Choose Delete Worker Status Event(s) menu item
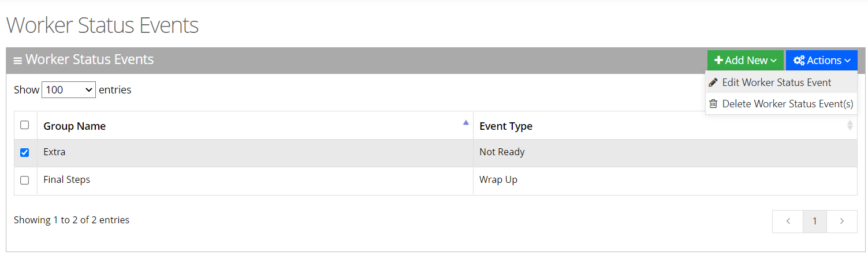The image size is (868, 270). pyautogui.click(x=787, y=104)
